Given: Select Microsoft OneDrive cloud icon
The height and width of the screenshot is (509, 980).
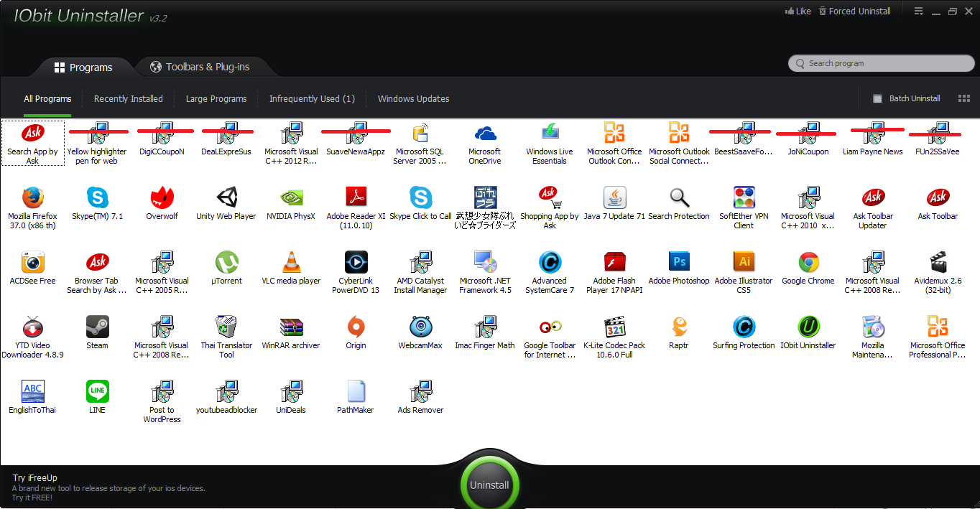Looking at the screenshot, I should tap(485, 133).
